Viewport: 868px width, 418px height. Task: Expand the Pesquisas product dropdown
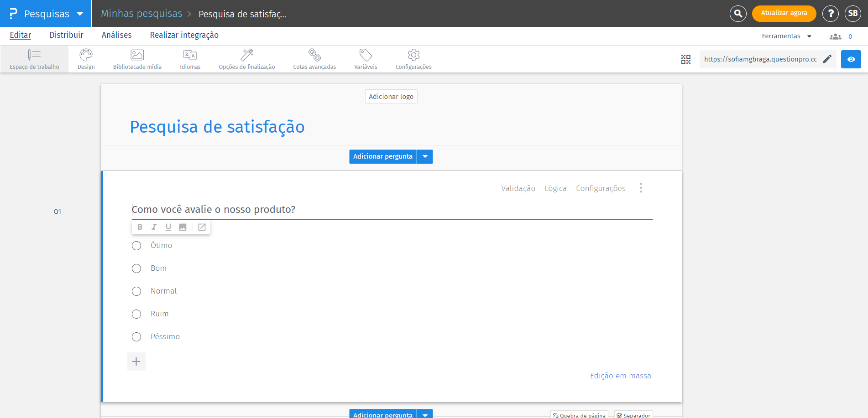tap(80, 14)
